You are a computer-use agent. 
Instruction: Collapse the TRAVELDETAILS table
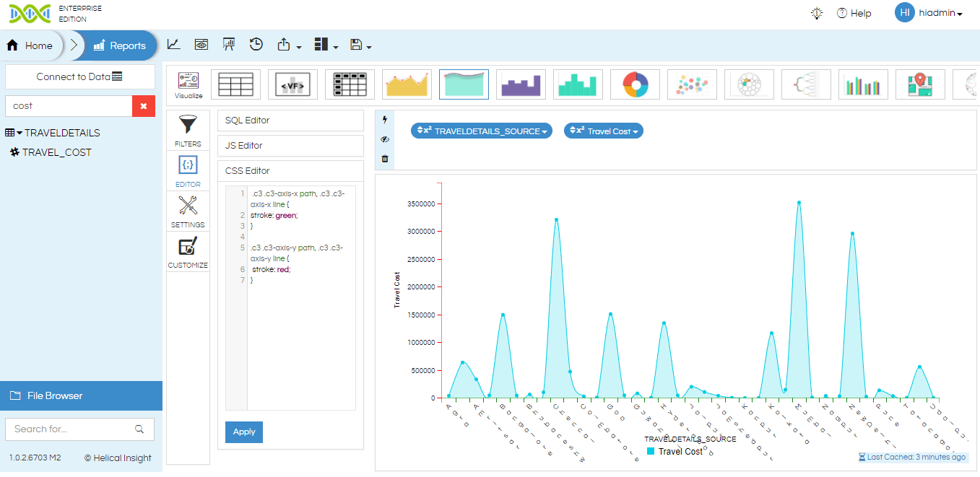[19, 133]
